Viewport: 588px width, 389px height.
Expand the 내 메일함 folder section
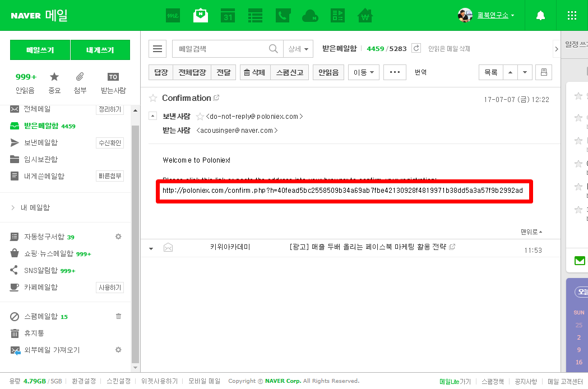pyautogui.click(x=31, y=207)
